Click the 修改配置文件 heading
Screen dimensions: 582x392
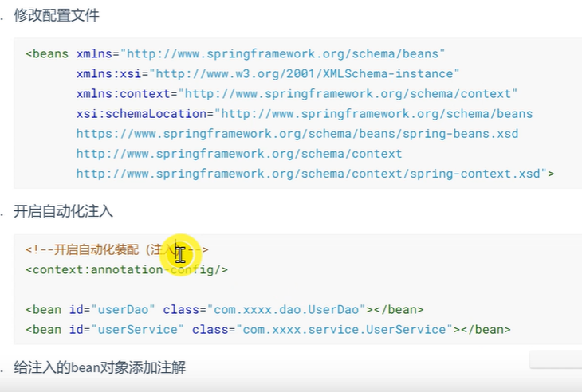(56, 15)
